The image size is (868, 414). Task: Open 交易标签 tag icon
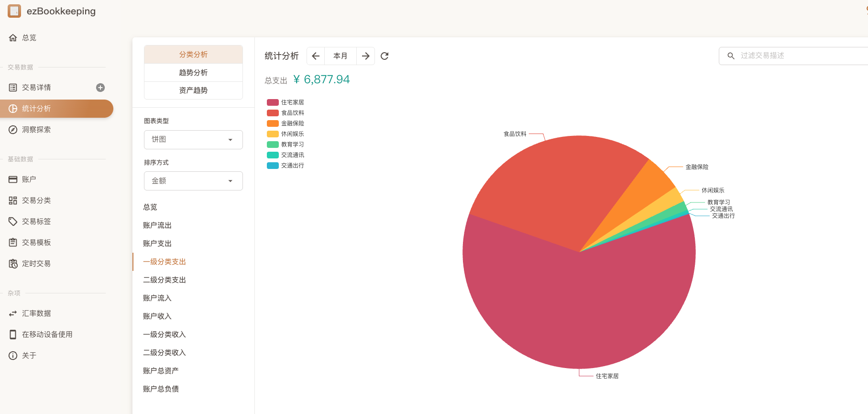[x=13, y=222]
